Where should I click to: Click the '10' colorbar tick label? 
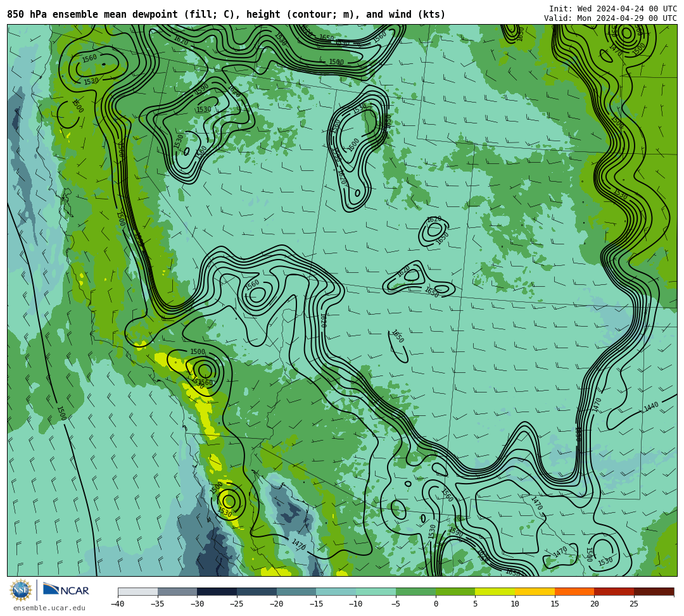[x=515, y=604]
